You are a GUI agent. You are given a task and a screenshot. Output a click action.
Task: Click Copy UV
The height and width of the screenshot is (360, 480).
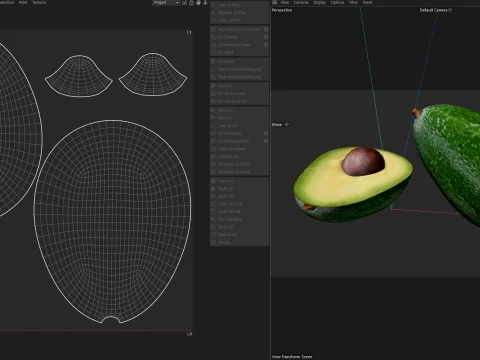(239, 181)
